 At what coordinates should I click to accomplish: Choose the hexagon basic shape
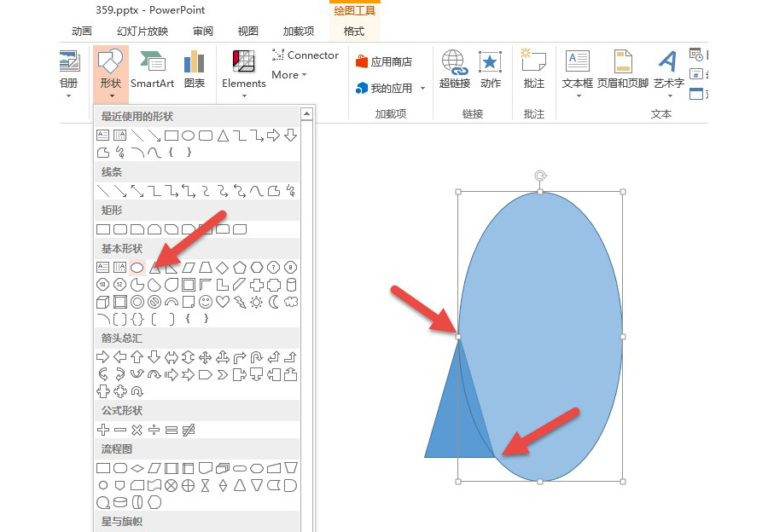257,268
